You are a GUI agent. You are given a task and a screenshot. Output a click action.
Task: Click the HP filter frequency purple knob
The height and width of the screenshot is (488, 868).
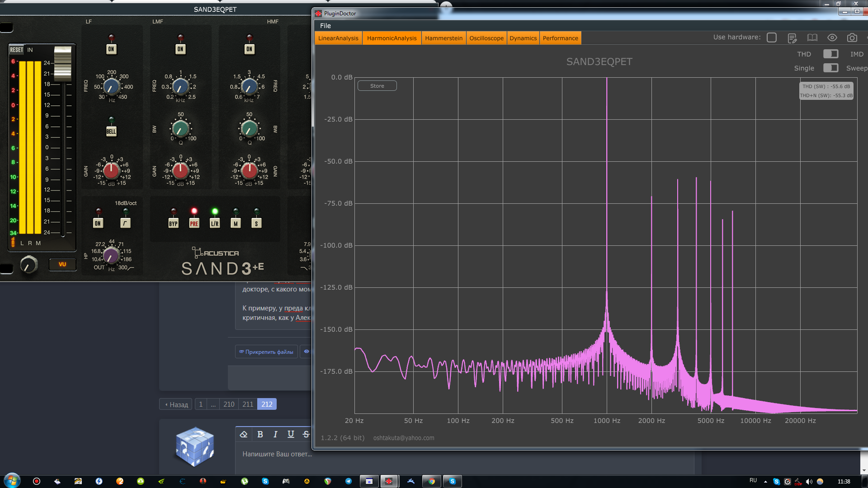[x=111, y=256]
